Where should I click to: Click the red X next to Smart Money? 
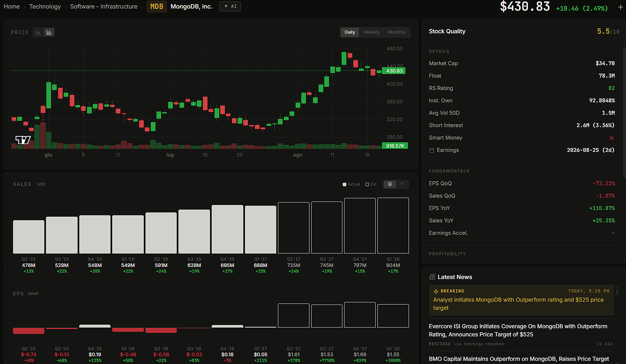(x=611, y=138)
